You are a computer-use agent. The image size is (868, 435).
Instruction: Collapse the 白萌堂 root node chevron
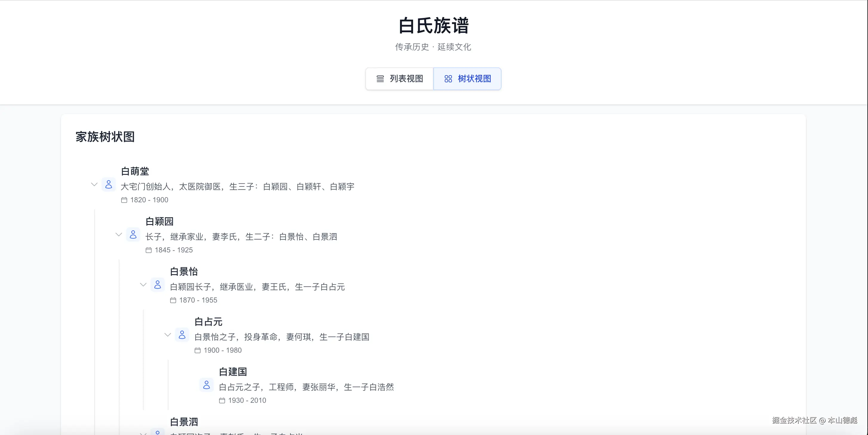tap(94, 184)
